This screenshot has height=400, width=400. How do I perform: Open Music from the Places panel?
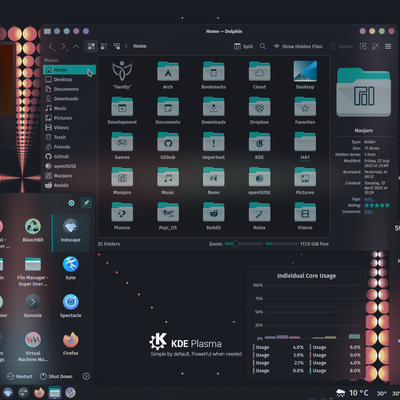(69, 108)
